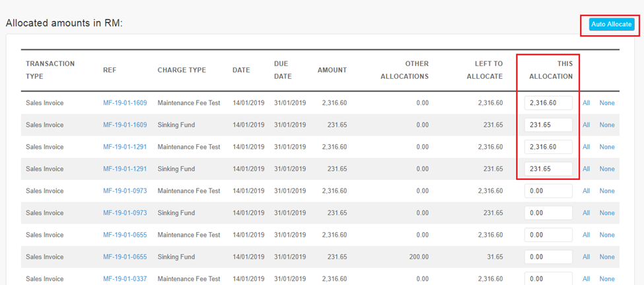Open MF-19-01-1291 link in Sinking Fund row
The height and width of the screenshot is (285, 644).
(x=125, y=169)
